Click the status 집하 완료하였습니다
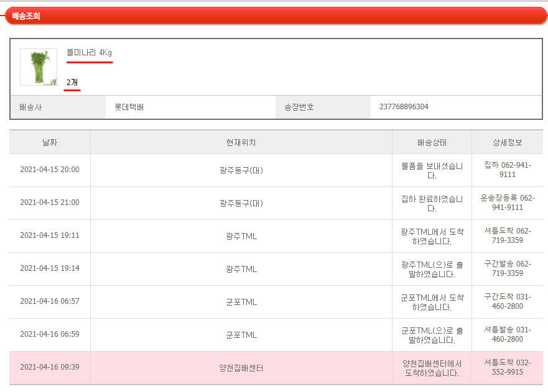548x392 pixels. pos(432,204)
